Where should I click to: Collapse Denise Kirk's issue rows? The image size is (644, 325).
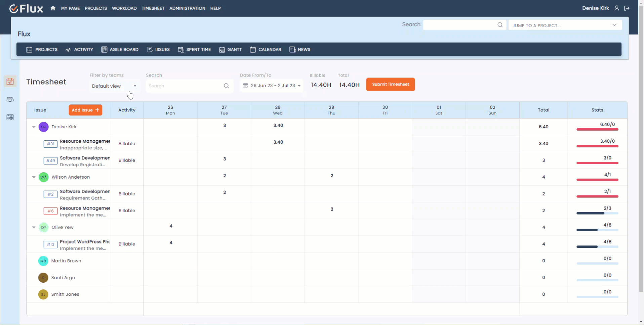[x=34, y=127]
